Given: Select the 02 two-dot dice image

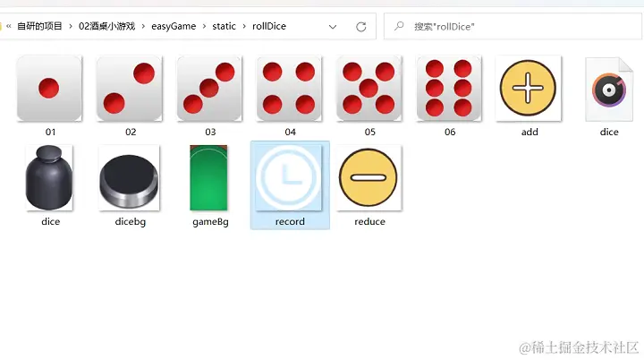Looking at the screenshot, I should [x=130, y=89].
